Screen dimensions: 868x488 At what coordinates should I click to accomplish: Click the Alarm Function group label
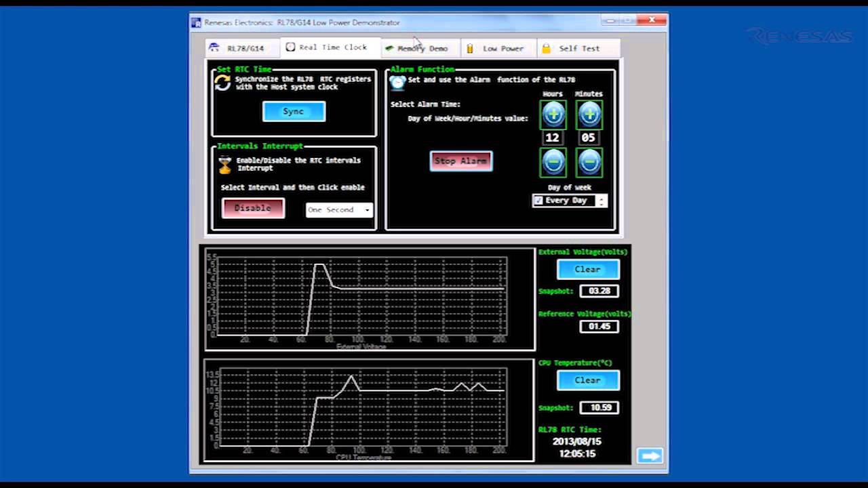coord(422,69)
